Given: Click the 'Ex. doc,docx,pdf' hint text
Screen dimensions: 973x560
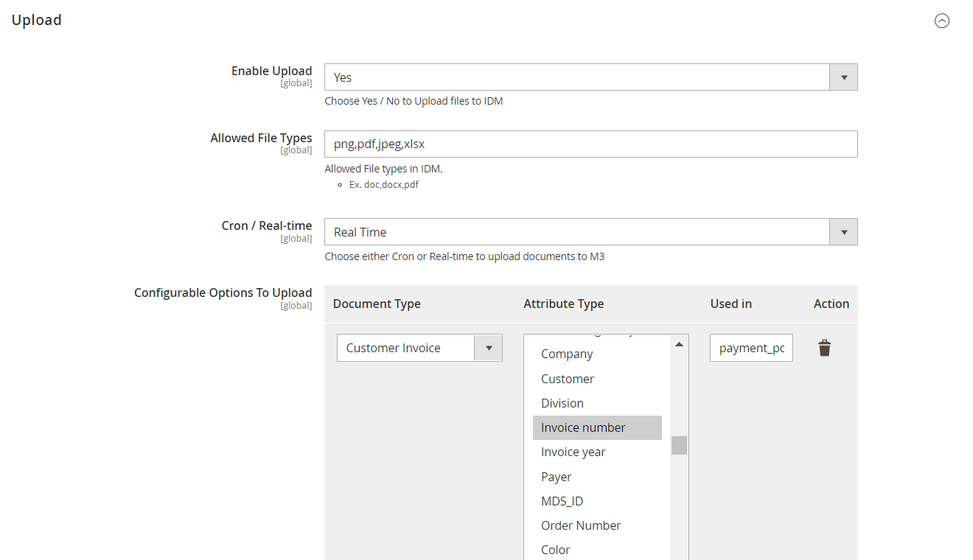Looking at the screenshot, I should click(384, 185).
